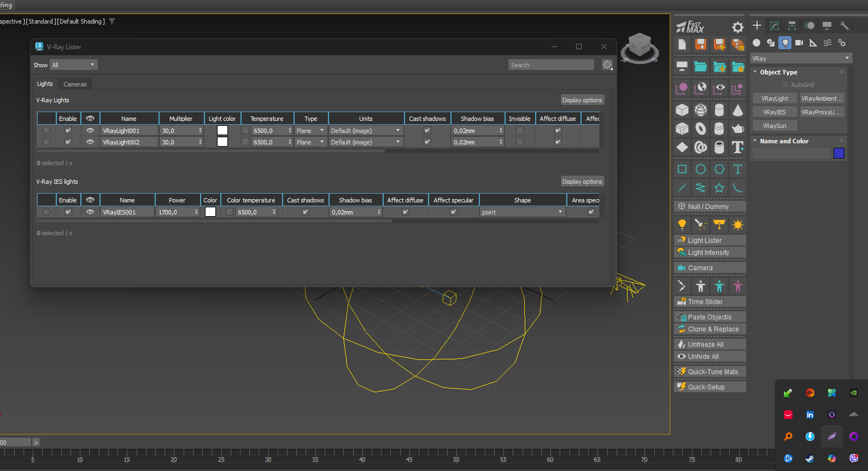Open the Modify command panel tab

pos(775,26)
